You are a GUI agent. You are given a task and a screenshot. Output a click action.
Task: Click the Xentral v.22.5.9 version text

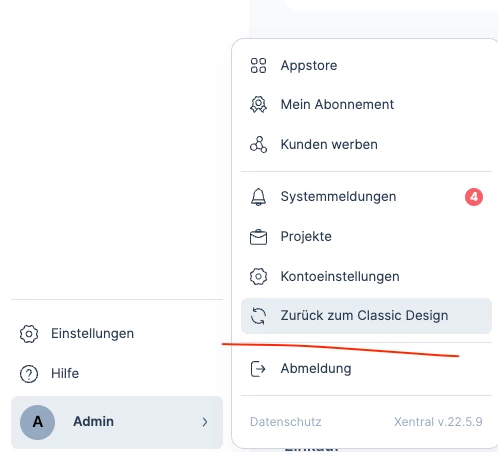[x=438, y=422]
